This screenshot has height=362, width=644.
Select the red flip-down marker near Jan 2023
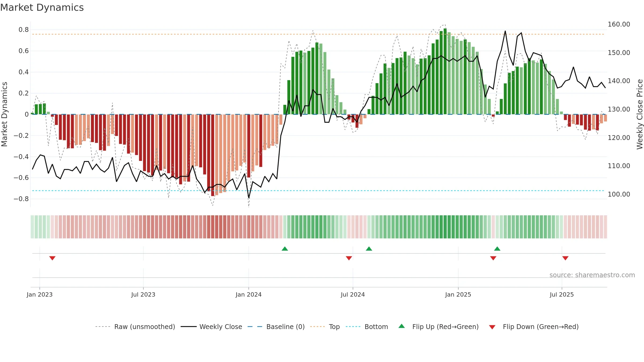coord(52,258)
